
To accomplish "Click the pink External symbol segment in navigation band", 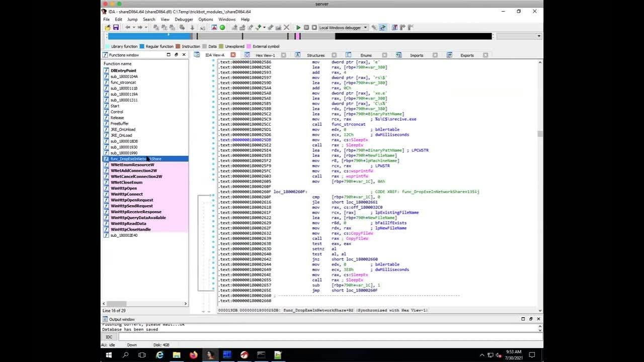I will [298, 36].
